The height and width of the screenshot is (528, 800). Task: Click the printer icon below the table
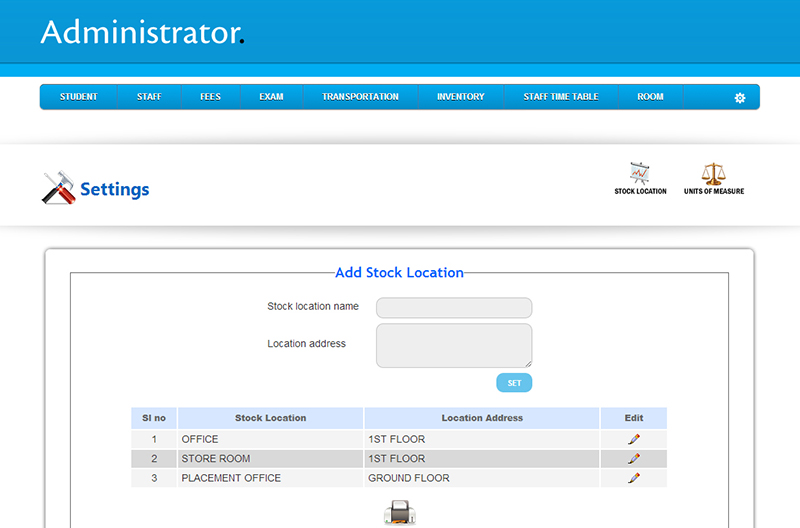[400, 513]
